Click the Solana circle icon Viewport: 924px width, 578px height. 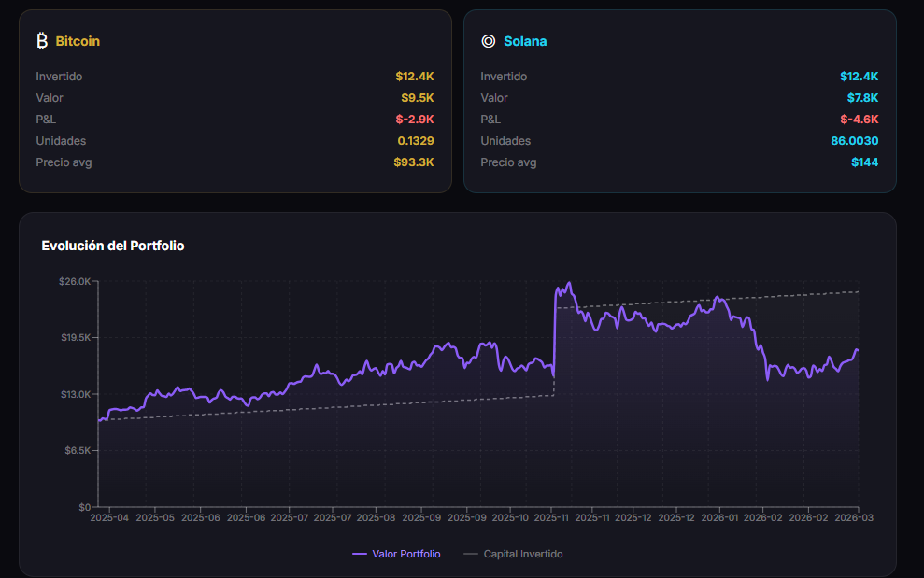click(489, 41)
